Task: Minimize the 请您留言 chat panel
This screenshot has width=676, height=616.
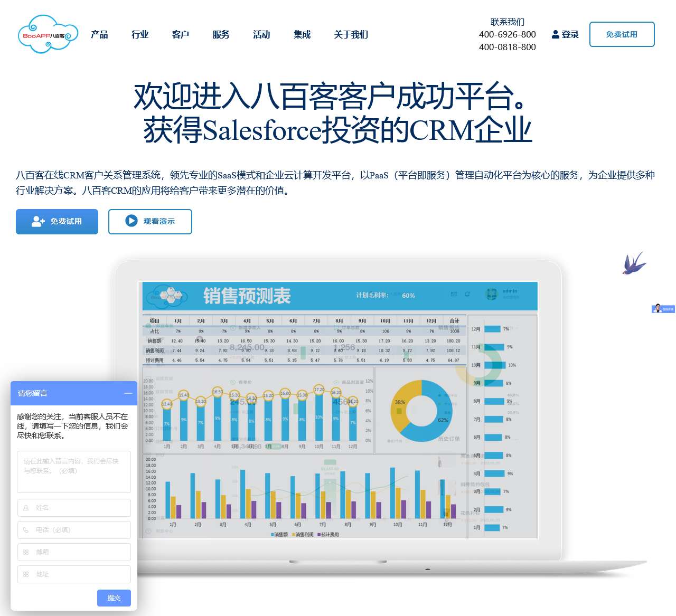Action: click(128, 393)
